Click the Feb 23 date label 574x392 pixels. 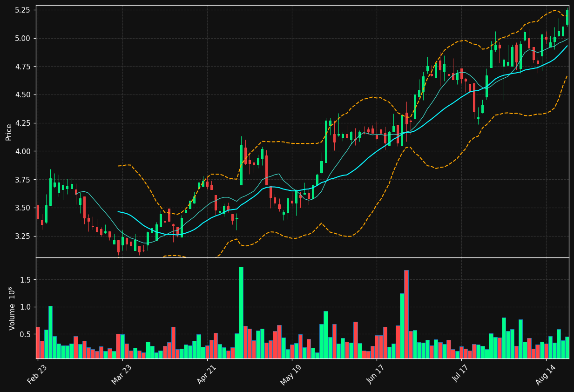point(37,375)
